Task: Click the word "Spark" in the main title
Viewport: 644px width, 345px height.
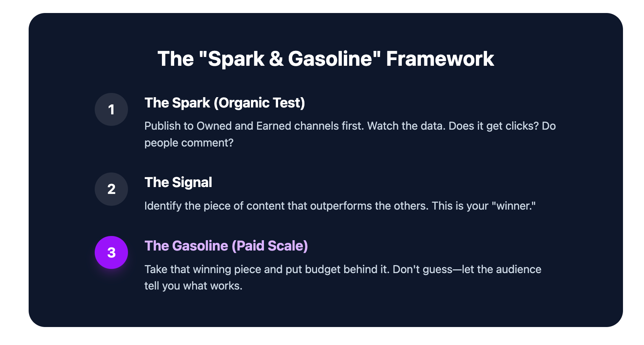Action: (x=236, y=59)
